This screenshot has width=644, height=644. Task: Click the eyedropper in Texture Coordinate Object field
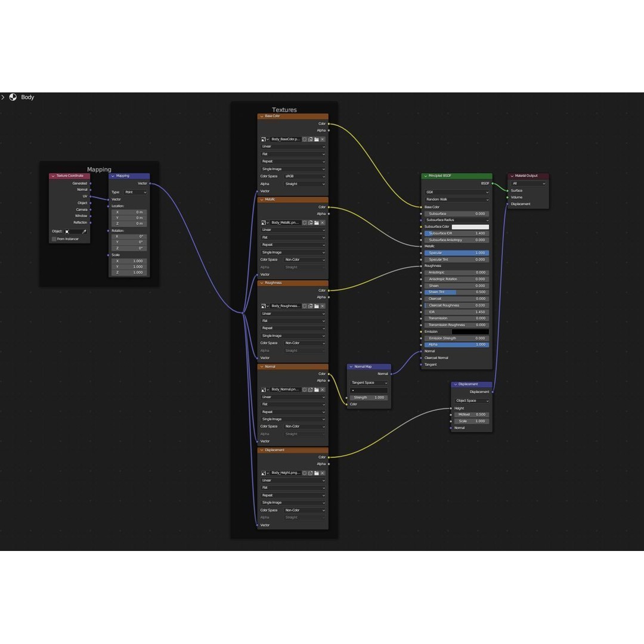pyautogui.click(x=84, y=231)
